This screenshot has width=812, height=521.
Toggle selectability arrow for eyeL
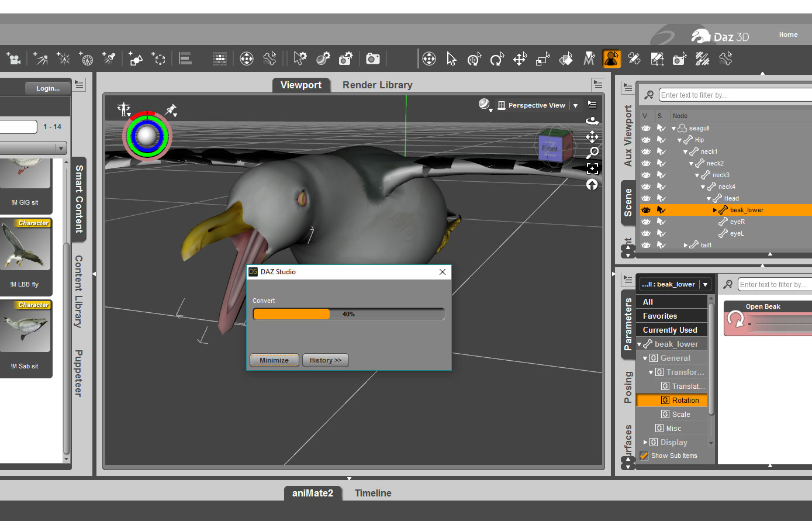[x=661, y=233]
